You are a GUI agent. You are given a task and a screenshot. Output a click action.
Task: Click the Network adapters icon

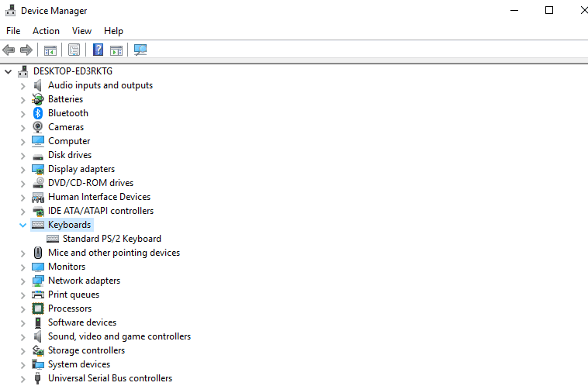click(37, 281)
